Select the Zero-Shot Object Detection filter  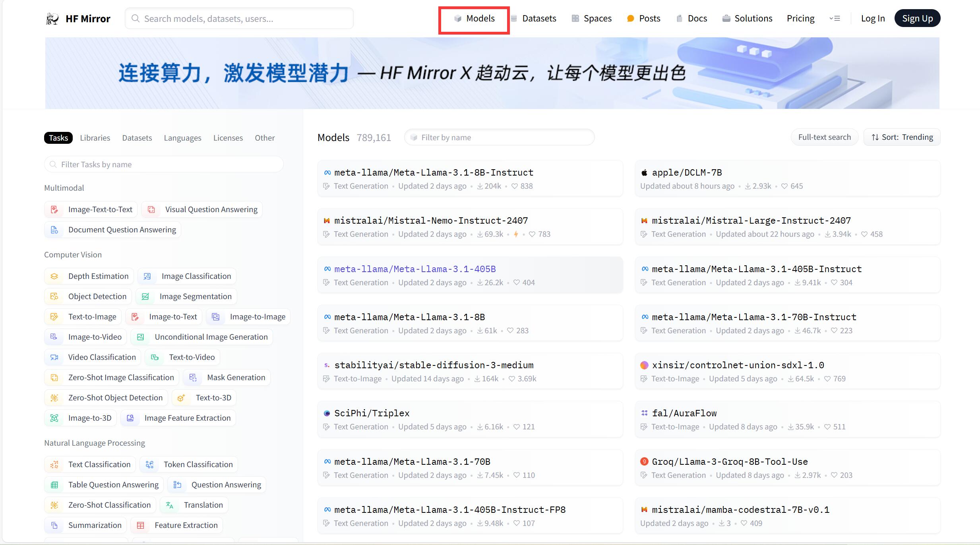pos(106,398)
